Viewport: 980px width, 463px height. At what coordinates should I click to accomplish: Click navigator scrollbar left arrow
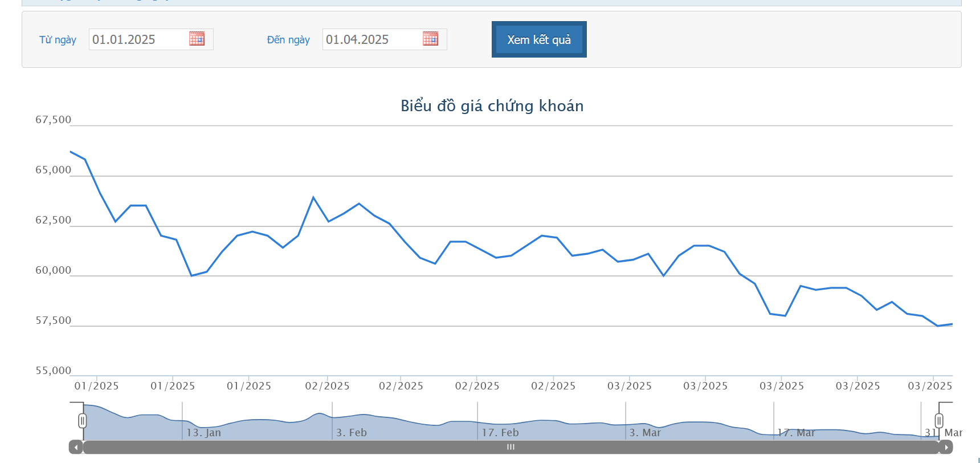pos(76,447)
